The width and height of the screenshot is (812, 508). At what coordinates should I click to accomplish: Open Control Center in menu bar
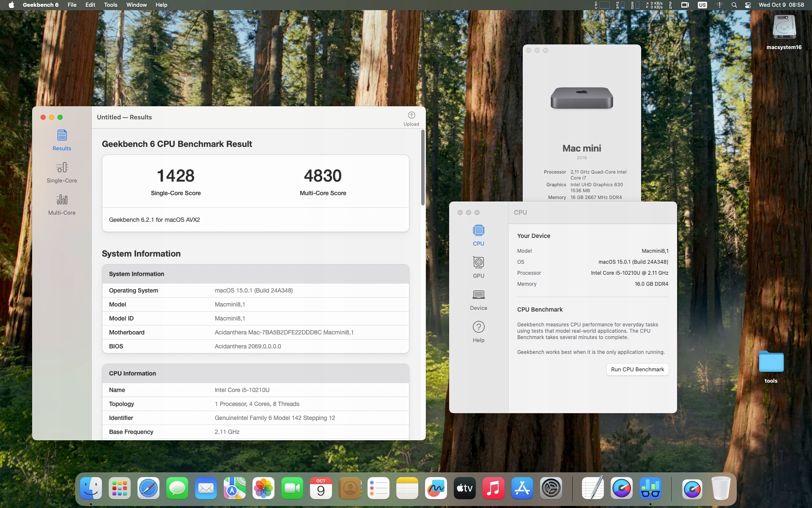tap(748, 5)
